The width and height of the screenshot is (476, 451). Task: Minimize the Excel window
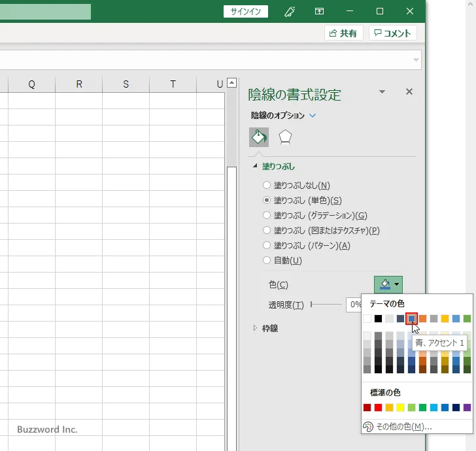pyautogui.click(x=350, y=11)
